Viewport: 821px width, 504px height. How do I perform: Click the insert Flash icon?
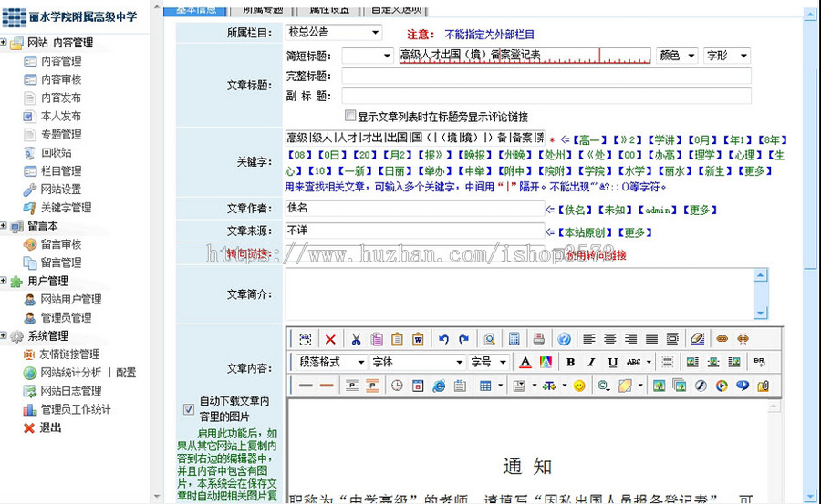(x=701, y=386)
